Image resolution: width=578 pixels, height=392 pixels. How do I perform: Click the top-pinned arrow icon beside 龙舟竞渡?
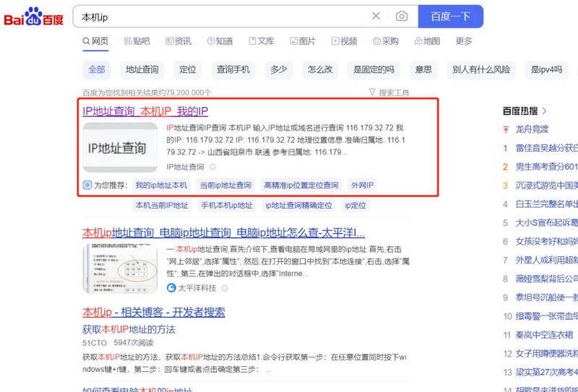pyautogui.click(x=505, y=129)
